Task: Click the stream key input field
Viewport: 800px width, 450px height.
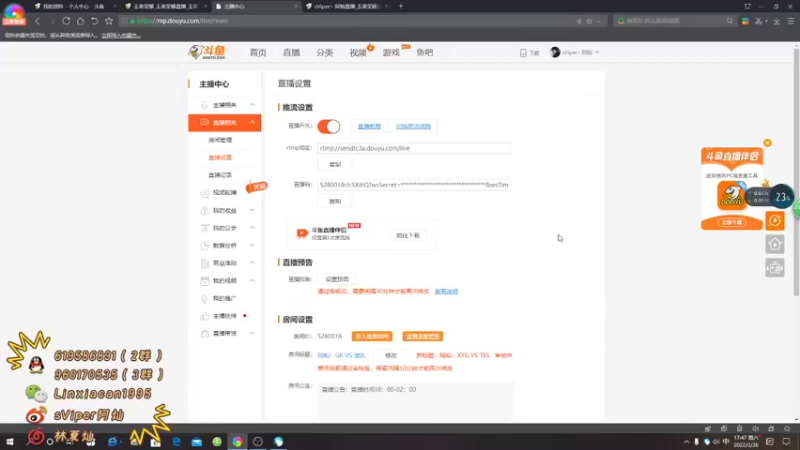Action: click(414, 185)
